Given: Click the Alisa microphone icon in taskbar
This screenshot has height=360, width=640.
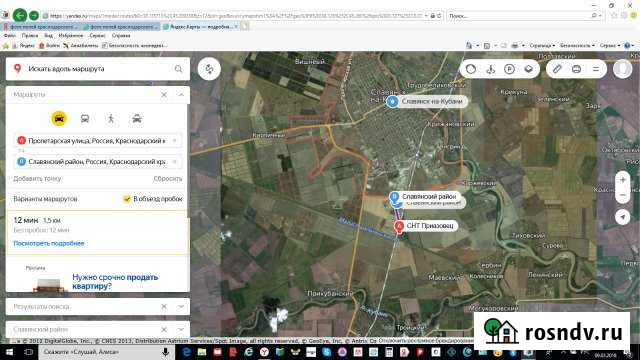Looking at the screenshot, I should [x=165, y=352].
